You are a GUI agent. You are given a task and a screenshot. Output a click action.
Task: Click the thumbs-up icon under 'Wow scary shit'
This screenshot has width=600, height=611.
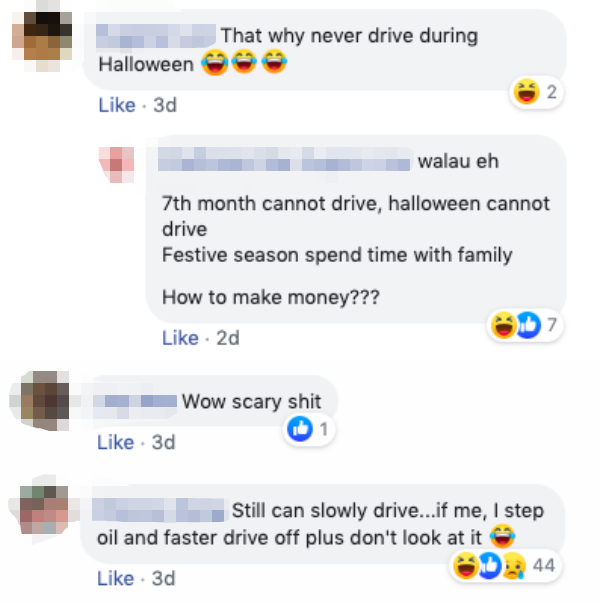[x=300, y=429]
